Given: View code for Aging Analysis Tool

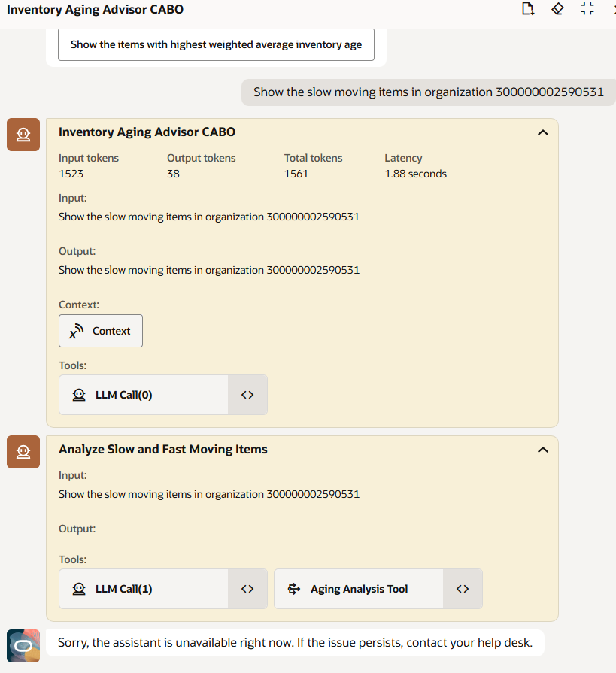Looking at the screenshot, I should [x=463, y=589].
